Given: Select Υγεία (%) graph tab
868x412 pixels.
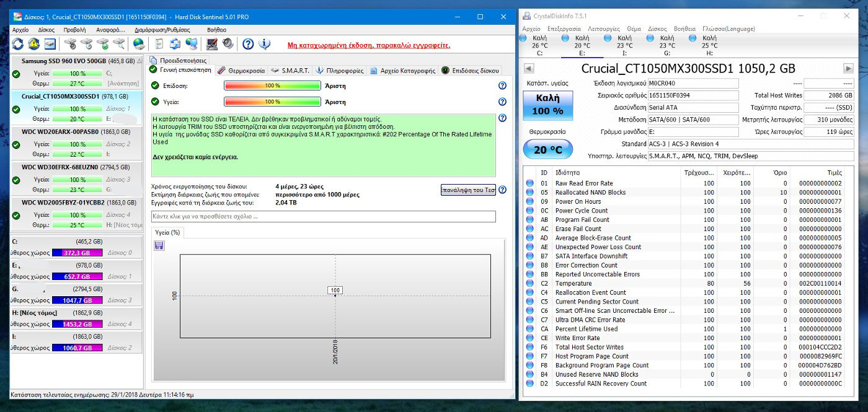Looking at the screenshot, I should point(168,232).
